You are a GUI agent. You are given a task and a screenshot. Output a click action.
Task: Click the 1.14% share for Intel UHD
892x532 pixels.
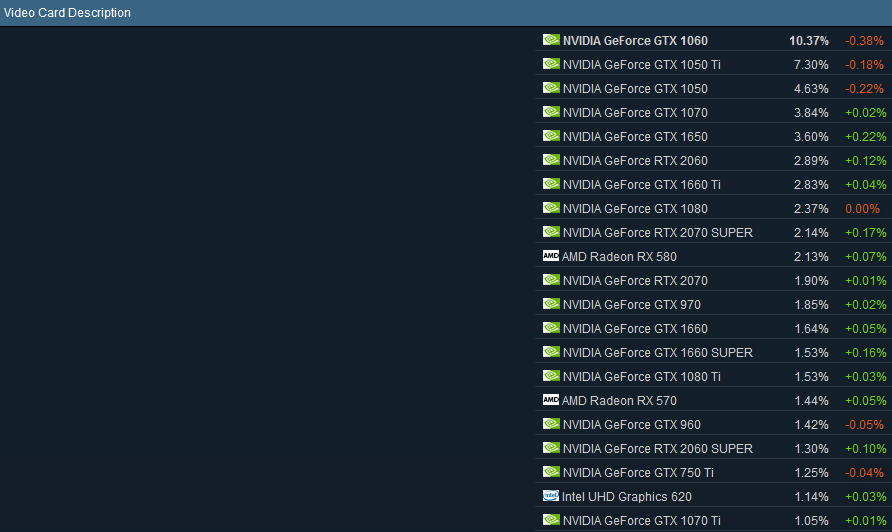811,497
